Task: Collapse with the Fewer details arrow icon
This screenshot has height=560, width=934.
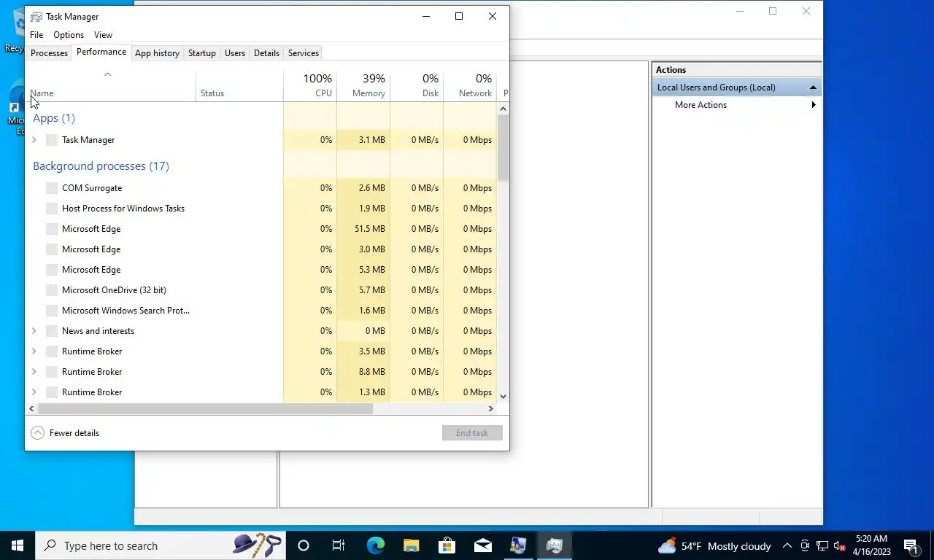Action: coord(37,433)
